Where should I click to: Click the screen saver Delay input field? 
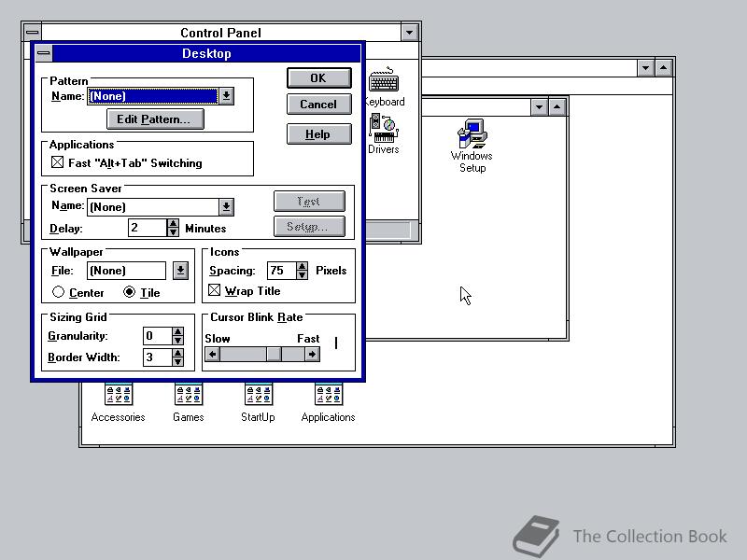(145, 227)
